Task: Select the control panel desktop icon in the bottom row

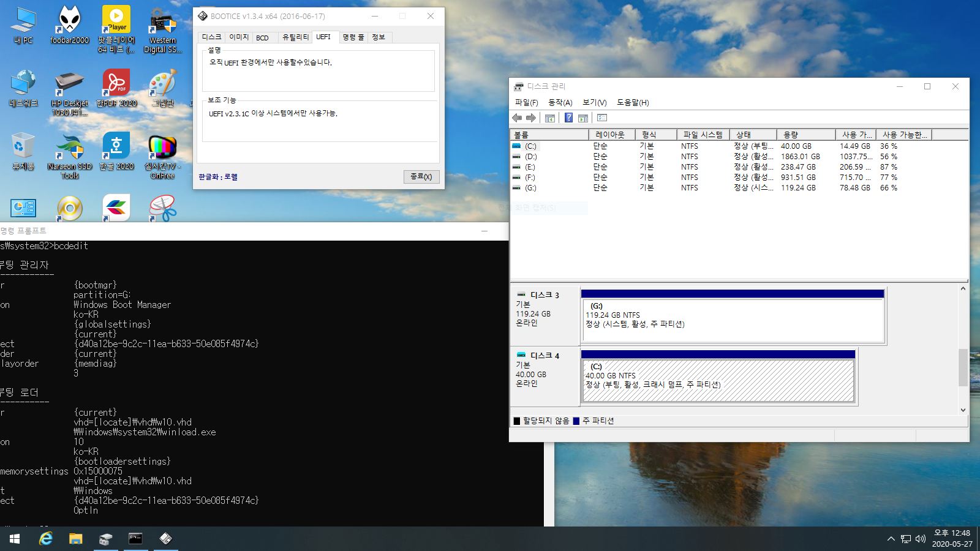Action: click(23, 208)
